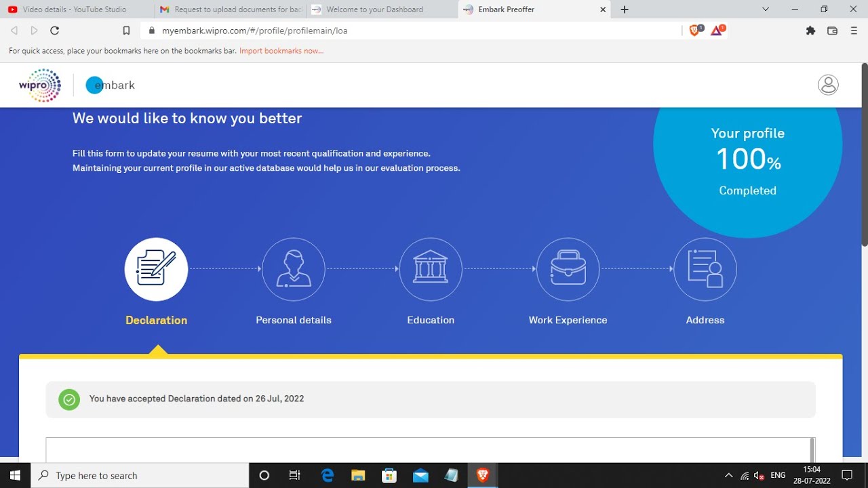Open Task View in taskbar
The height and width of the screenshot is (488, 868).
coord(295,476)
